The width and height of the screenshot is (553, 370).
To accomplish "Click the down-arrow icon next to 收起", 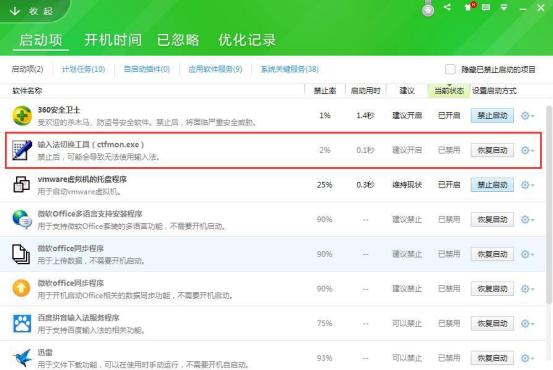I will coord(15,11).
